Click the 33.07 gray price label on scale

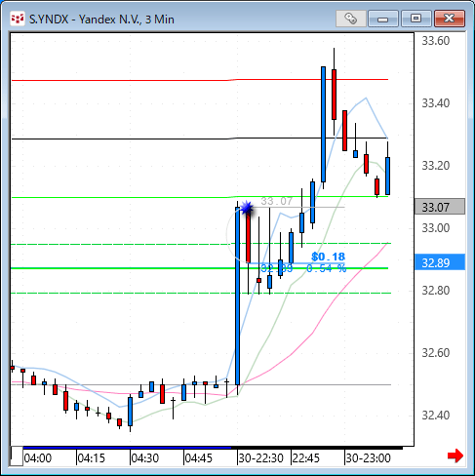440,207
